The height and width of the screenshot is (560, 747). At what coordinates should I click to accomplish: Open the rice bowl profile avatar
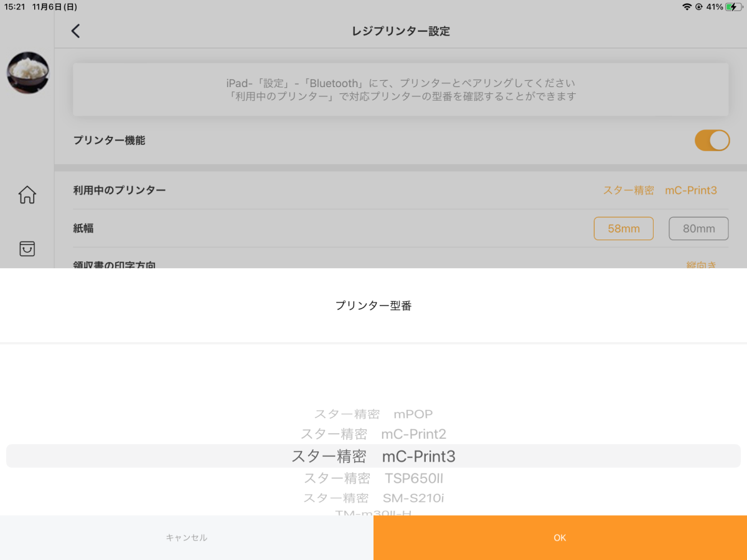point(27,72)
